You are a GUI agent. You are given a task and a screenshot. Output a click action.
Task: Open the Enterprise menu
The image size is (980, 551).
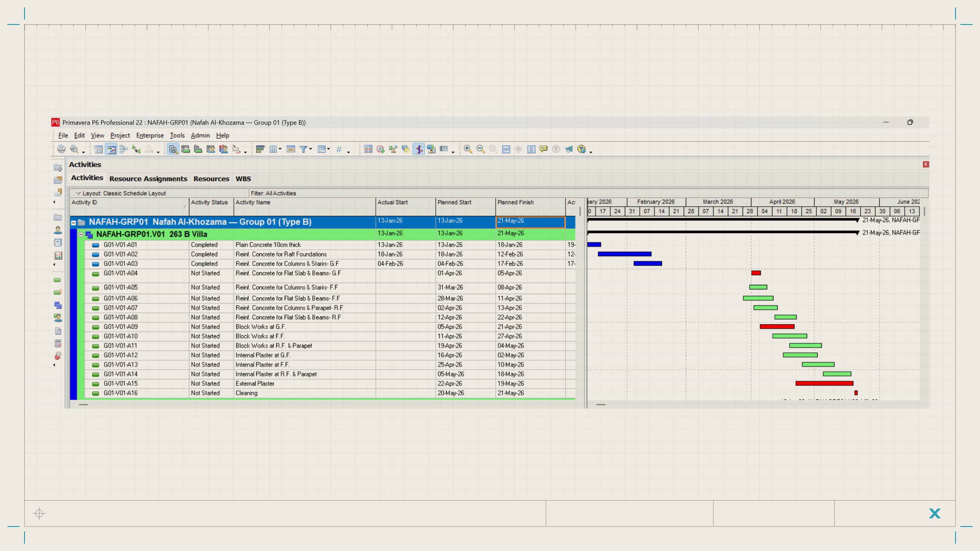150,136
